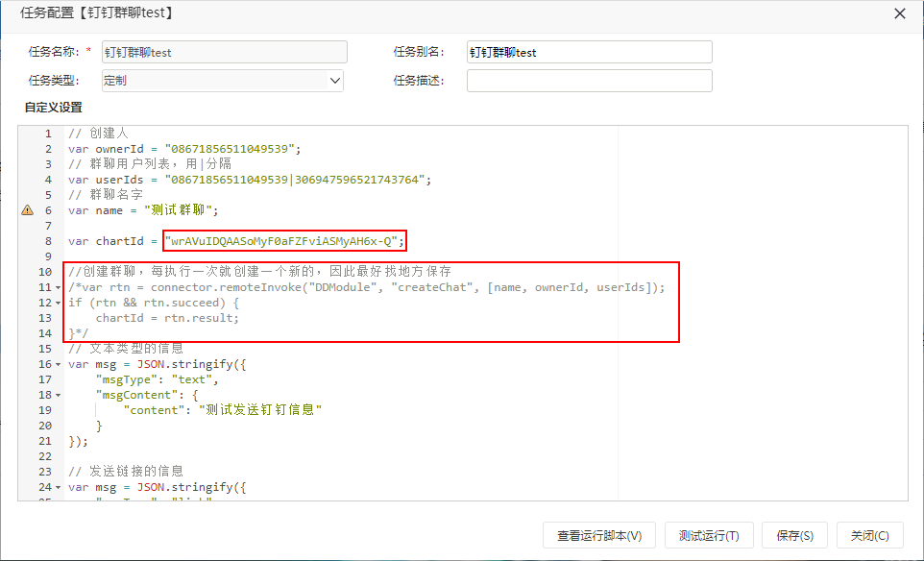Click the 创建群聊 comment on line 10

pos(260,272)
